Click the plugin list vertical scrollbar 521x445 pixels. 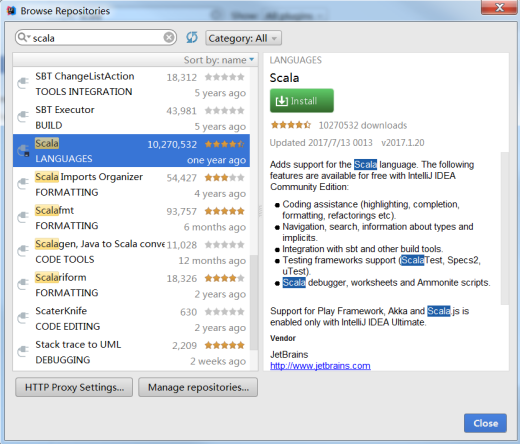pyautogui.click(x=254, y=302)
